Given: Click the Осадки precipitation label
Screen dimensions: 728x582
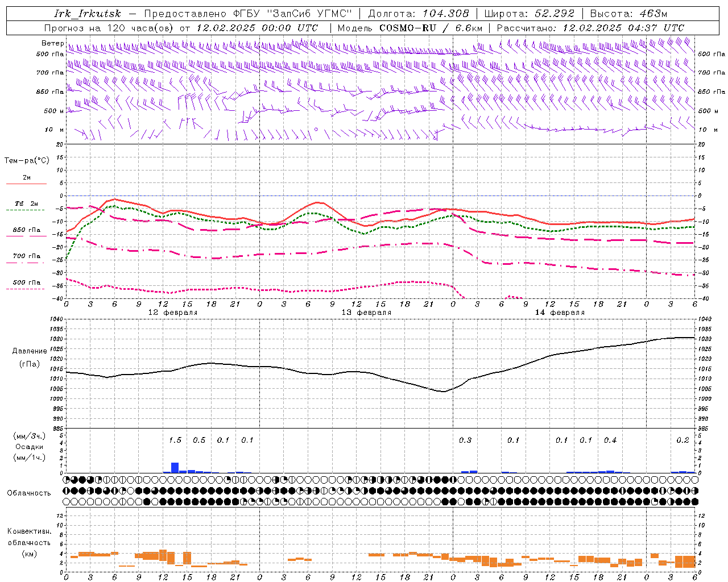Looking at the screenshot, I should [30, 447].
